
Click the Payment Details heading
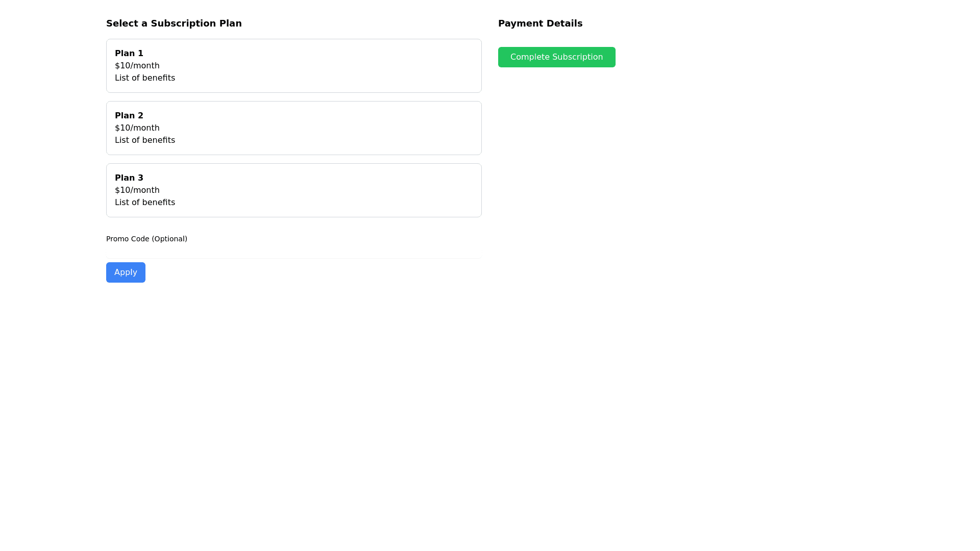coord(540,23)
